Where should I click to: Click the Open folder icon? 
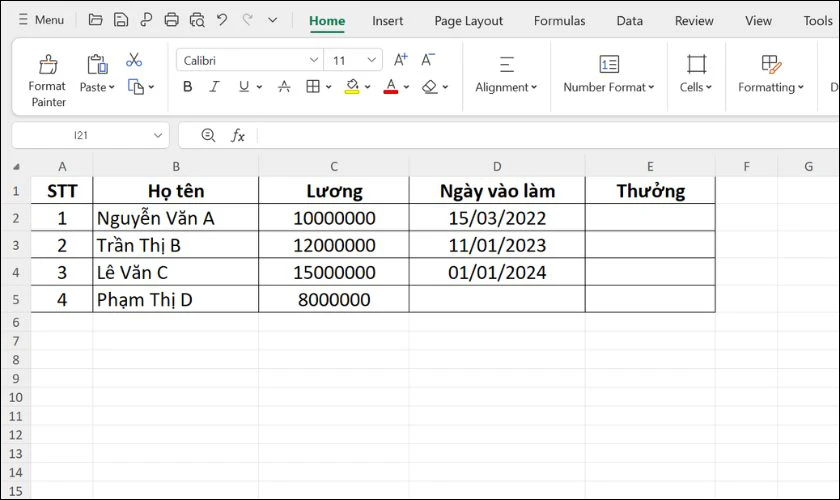pyautogui.click(x=95, y=20)
